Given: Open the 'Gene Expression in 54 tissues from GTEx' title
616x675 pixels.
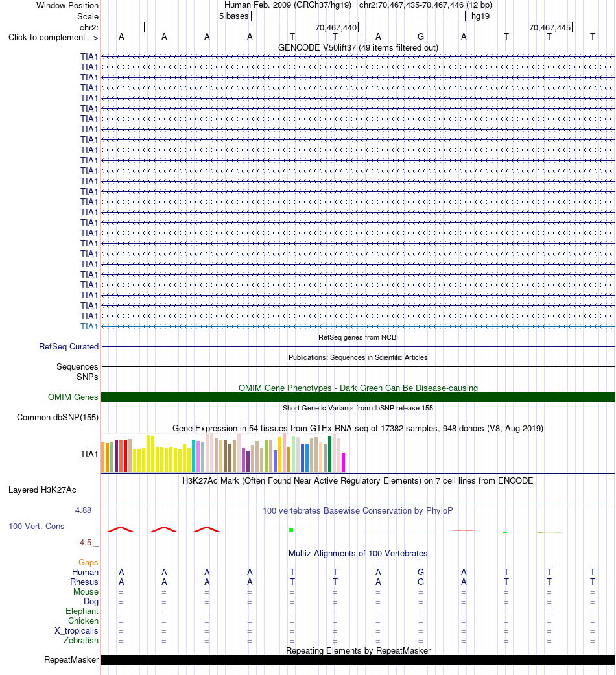Looking at the screenshot, I should tap(358, 429).
